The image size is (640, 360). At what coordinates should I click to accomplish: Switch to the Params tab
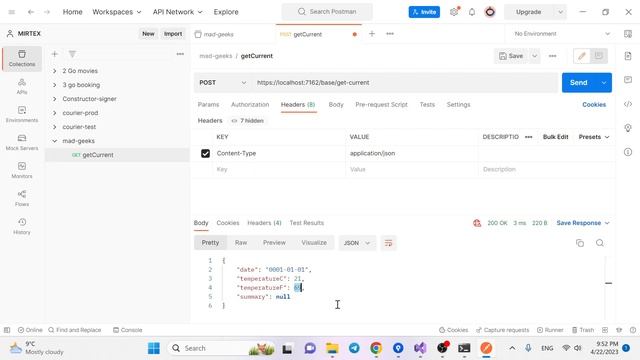[208, 105]
